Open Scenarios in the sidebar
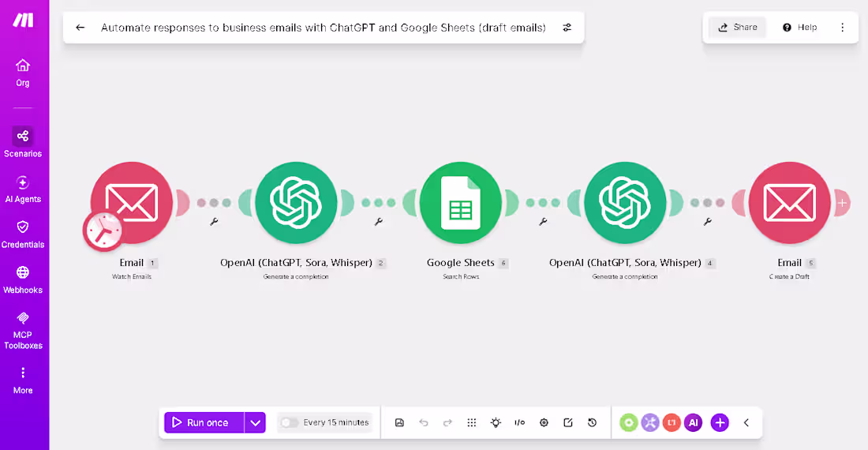Screen dimensions: 868x450 point(23,142)
